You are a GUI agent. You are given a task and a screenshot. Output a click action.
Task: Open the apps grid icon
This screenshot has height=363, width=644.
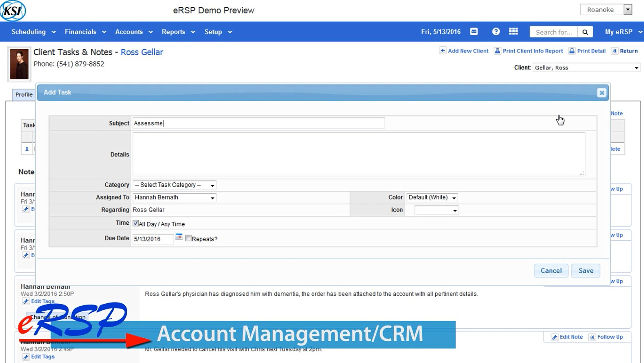click(x=513, y=31)
